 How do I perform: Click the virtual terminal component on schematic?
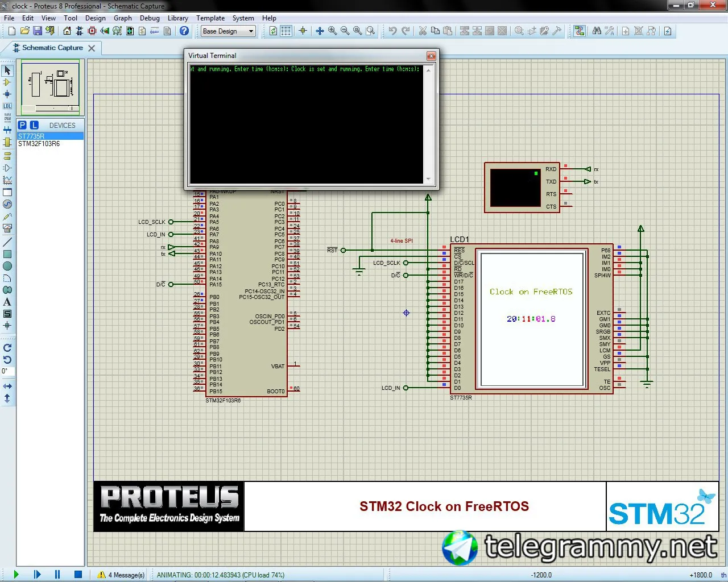coord(522,188)
